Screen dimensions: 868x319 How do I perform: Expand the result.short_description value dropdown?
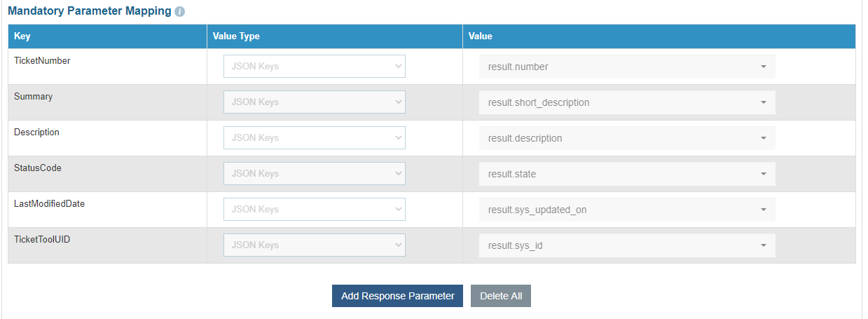[x=627, y=102]
